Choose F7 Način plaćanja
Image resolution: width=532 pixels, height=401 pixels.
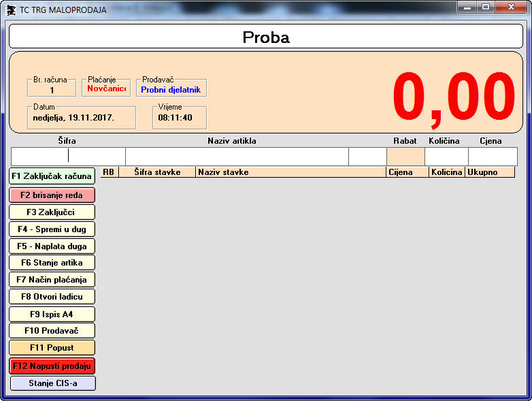pyautogui.click(x=52, y=280)
